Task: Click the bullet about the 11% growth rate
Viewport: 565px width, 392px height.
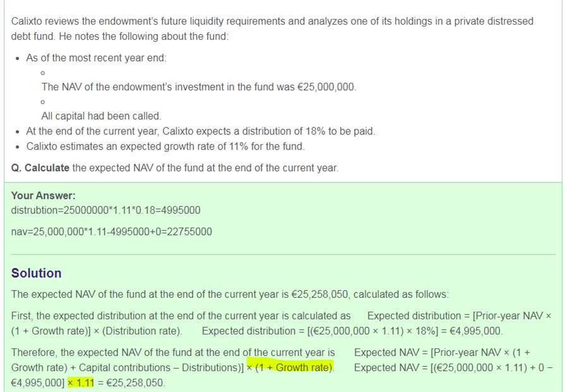Action: 165,146
